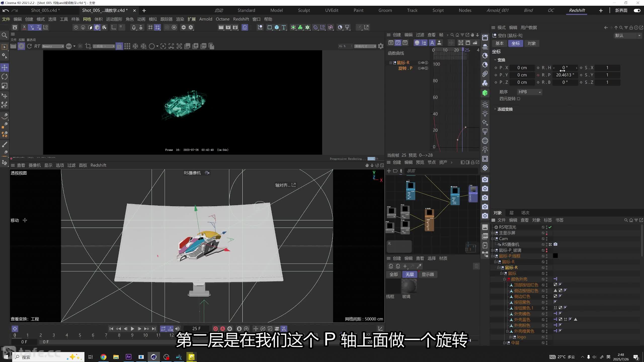Expand the 鼠标-P_玻璃 object in the tree
644x362 pixels.
(x=493, y=250)
